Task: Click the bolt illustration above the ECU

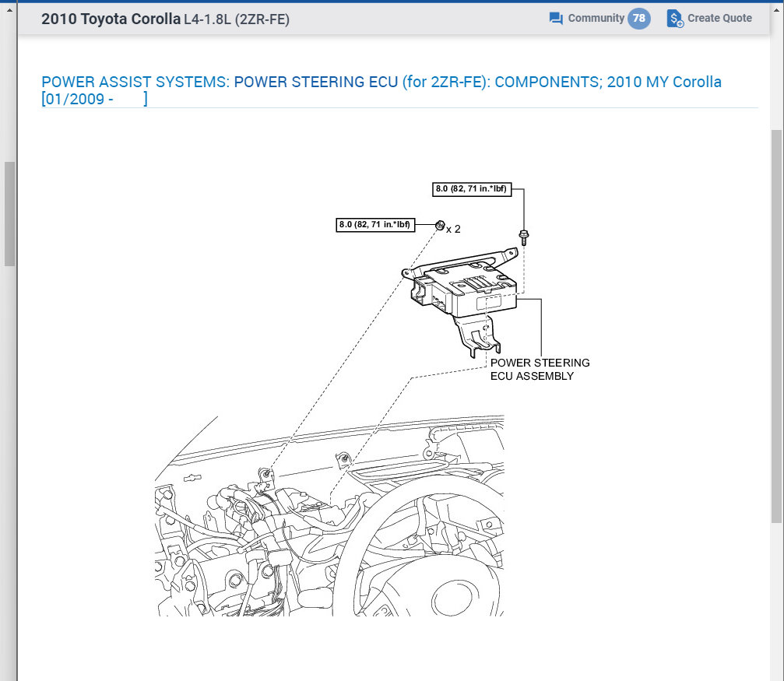Action: [523, 237]
